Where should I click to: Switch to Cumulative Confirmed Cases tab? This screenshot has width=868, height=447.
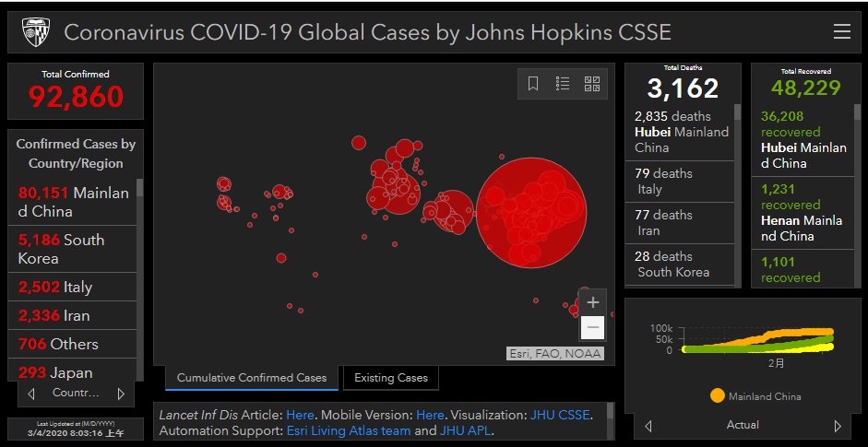coord(251,378)
